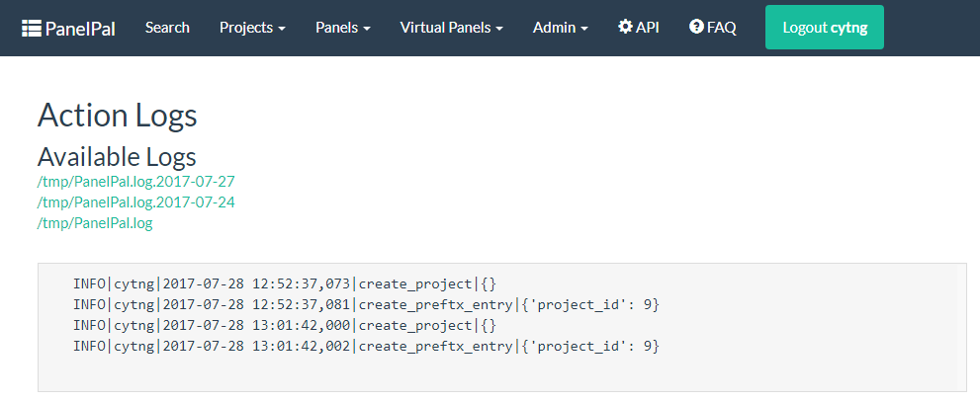This screenshot has width=980, height=403.
Task: Expand the Admin dropdown menu
Action: tap(561, 28)
